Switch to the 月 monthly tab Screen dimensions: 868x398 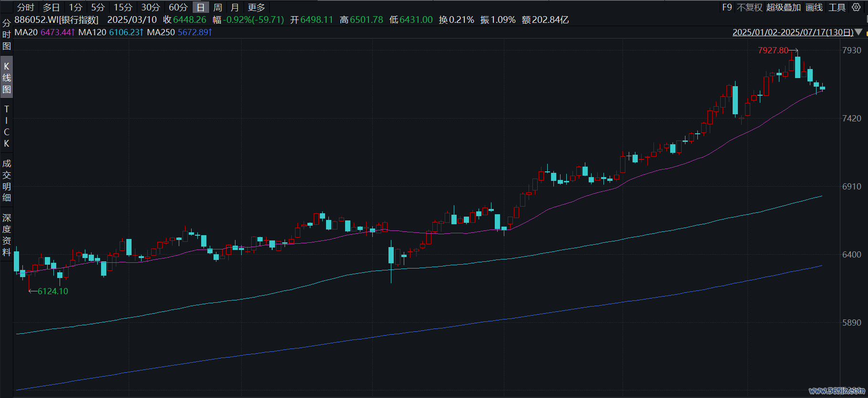pos(235,7)
